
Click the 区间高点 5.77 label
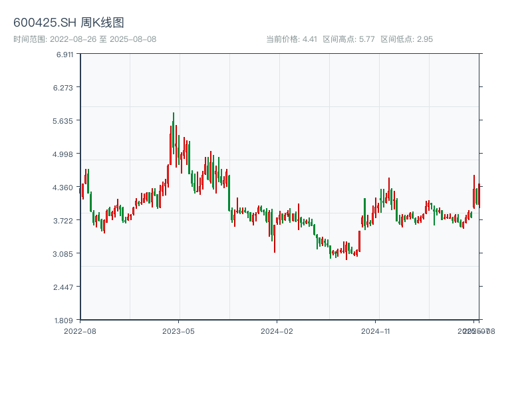tap(348, 39)
